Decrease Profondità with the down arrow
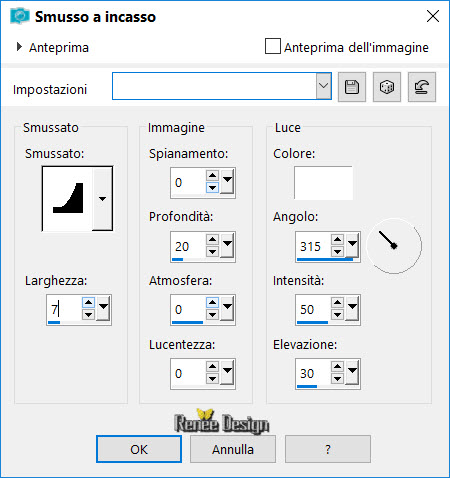This screenshot has height=478, width=450. 212,252
